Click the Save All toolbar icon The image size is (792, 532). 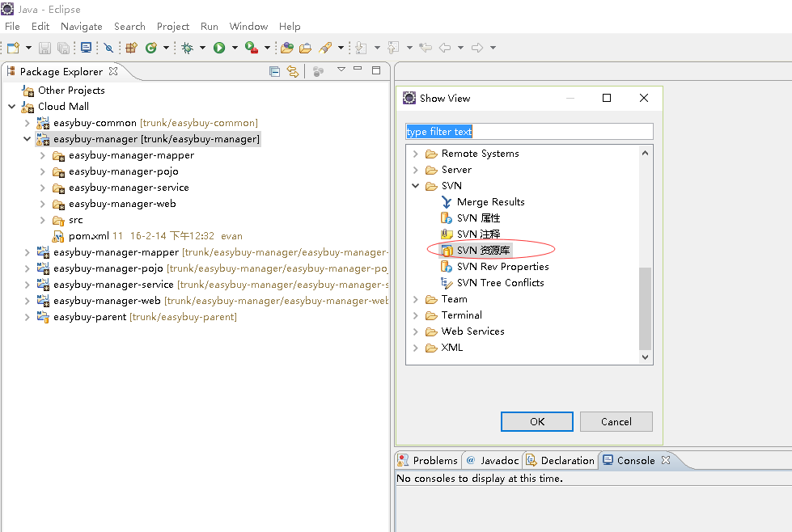(64, 48)
